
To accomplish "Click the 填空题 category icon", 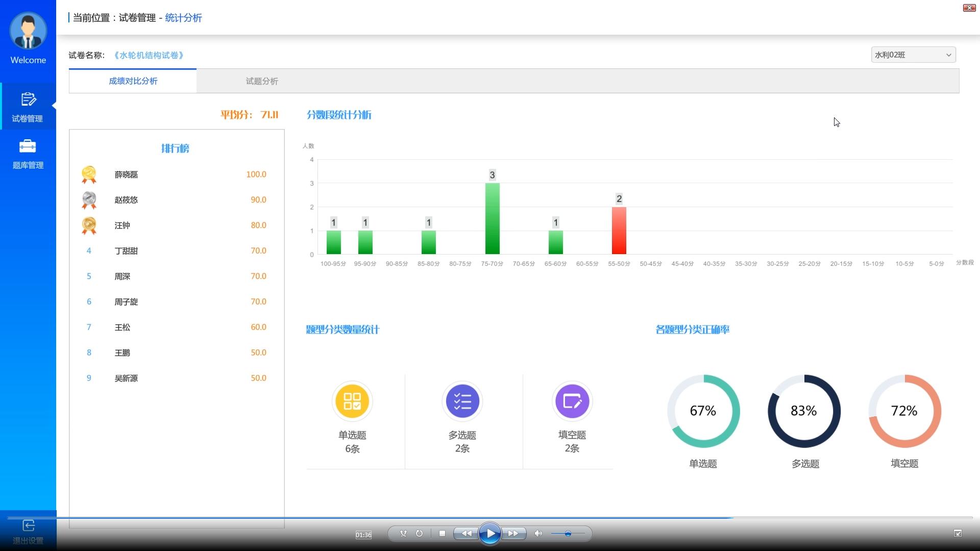I will [x=572, y=402].
